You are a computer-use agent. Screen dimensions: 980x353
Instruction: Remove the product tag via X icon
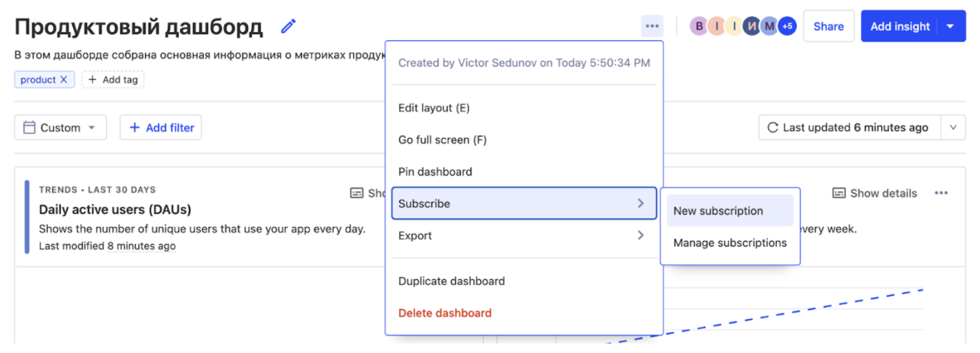coord(64,80)
